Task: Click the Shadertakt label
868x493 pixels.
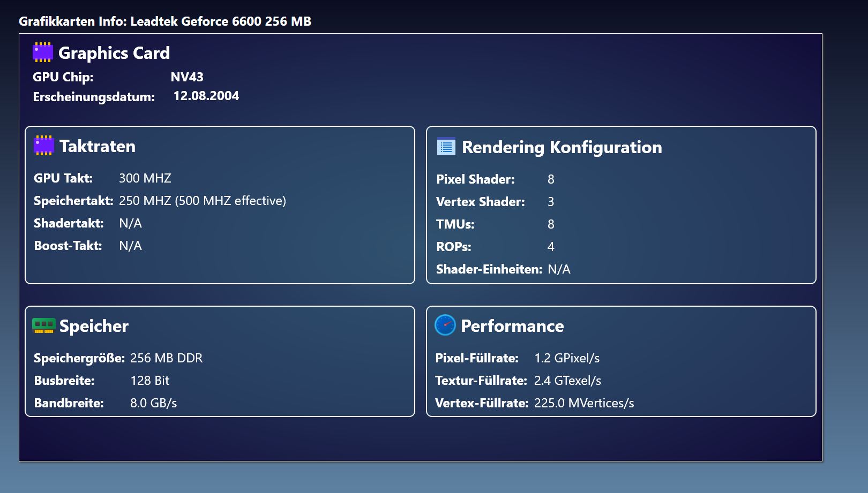Action: point(69,223)
